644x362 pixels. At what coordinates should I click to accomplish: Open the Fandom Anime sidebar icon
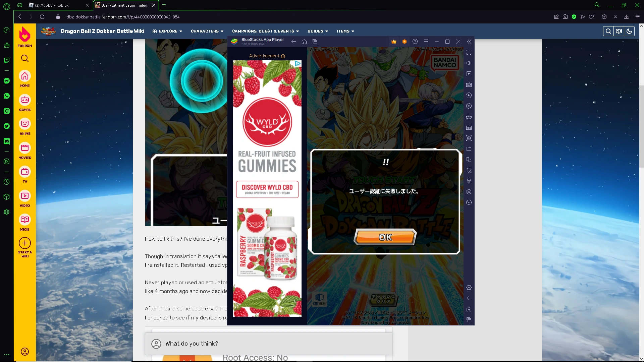25,126
